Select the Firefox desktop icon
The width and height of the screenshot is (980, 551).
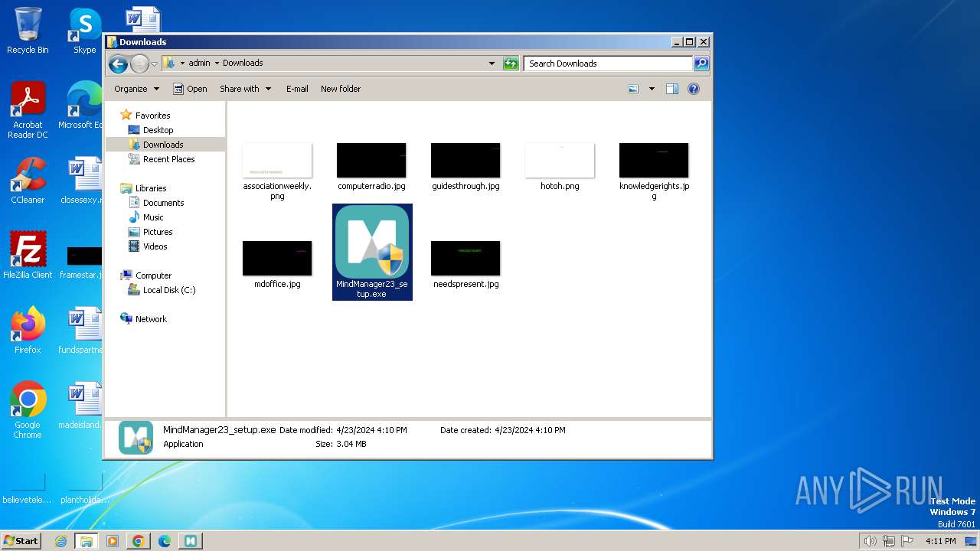(28, 330)
